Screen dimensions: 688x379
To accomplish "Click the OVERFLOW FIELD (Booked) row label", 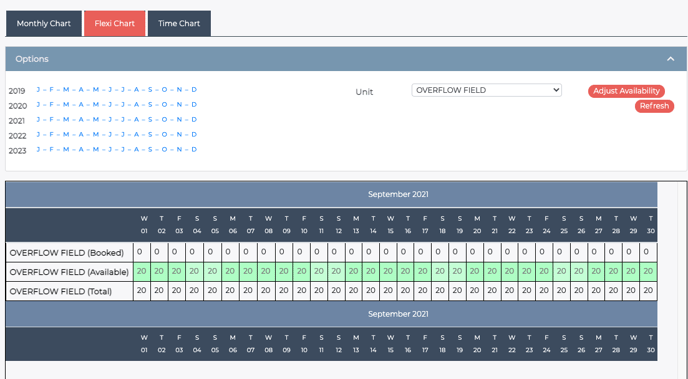I will point(67,253).
